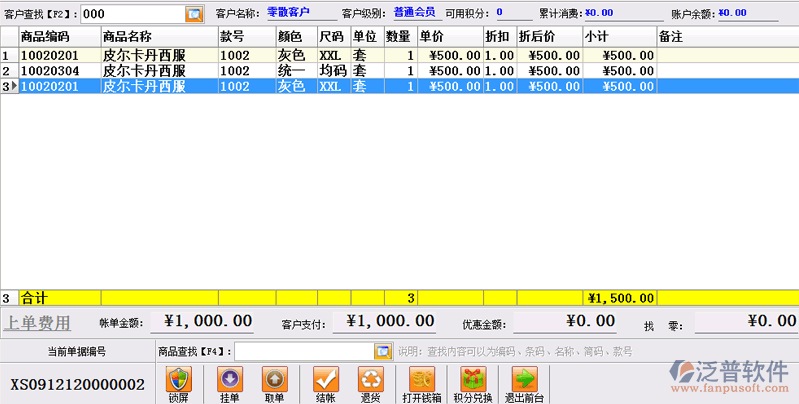Open the cash drawer with 打开钱箱
Screen dimensions: 799x404
[421, 380]
